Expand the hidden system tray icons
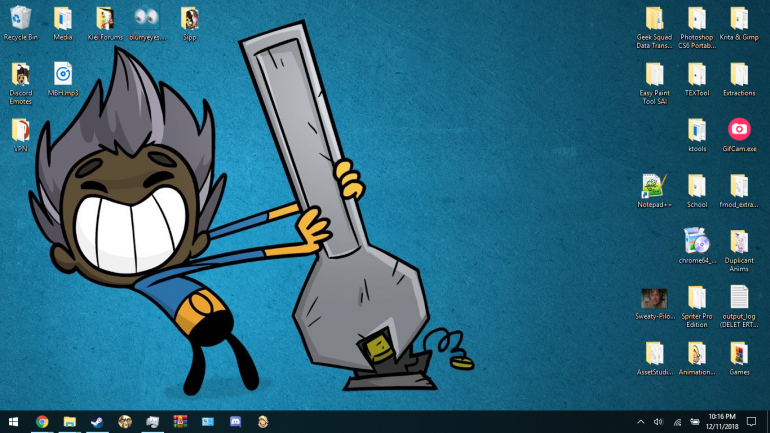Screen dimensions: 770x433 coord(640,422)
